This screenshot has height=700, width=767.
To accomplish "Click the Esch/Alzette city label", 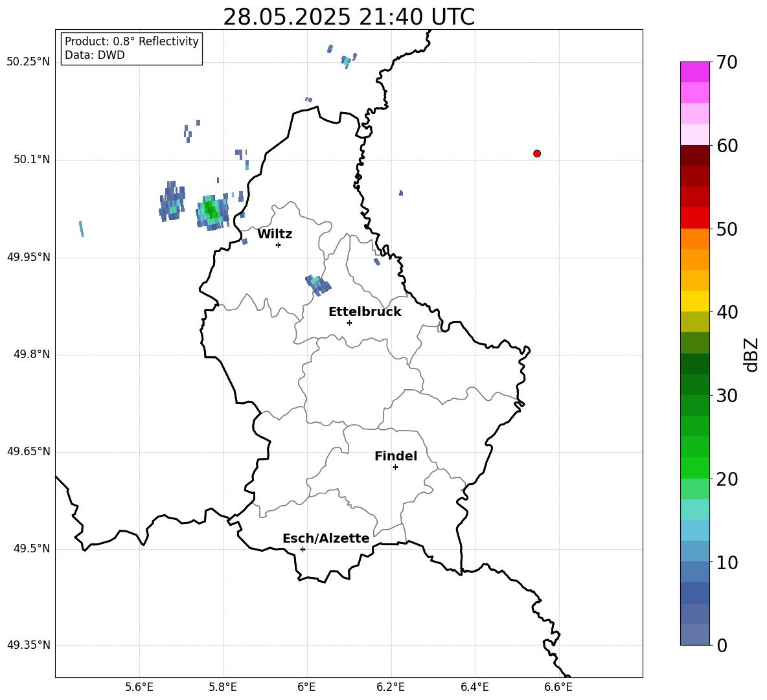I will [326, 538].
